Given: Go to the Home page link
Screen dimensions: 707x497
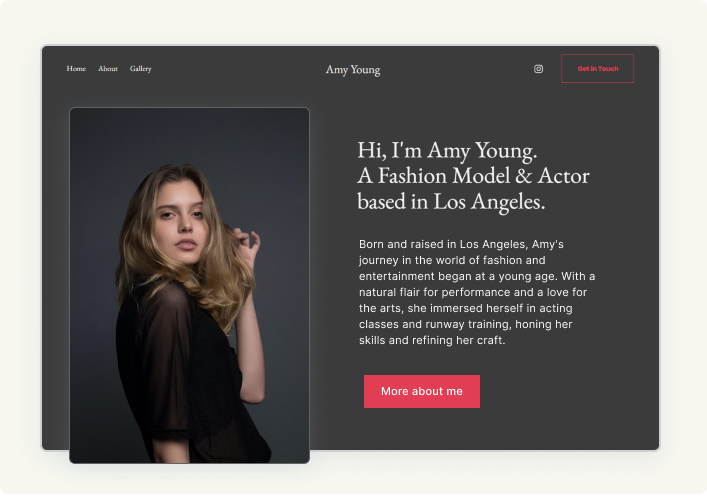Looking at the screenshot, I should (x=76, y=69).
